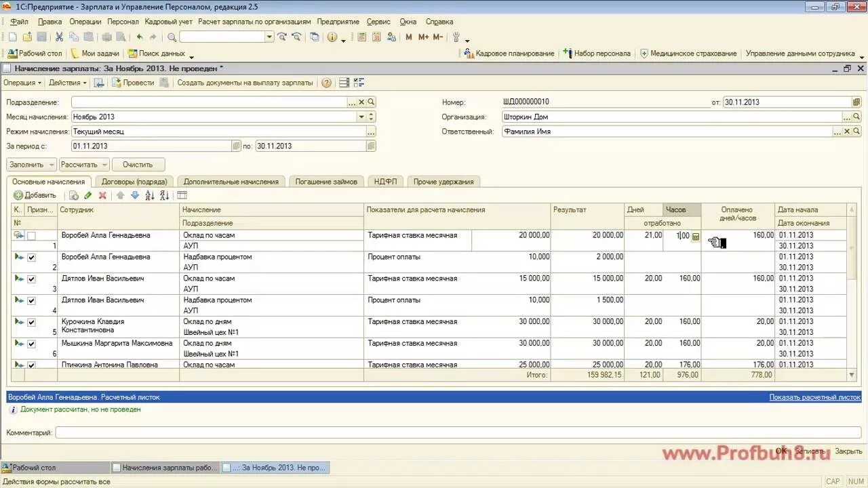Open Набор персонала panel button
The height and width of the screenshot is (488, 868).
597,54
